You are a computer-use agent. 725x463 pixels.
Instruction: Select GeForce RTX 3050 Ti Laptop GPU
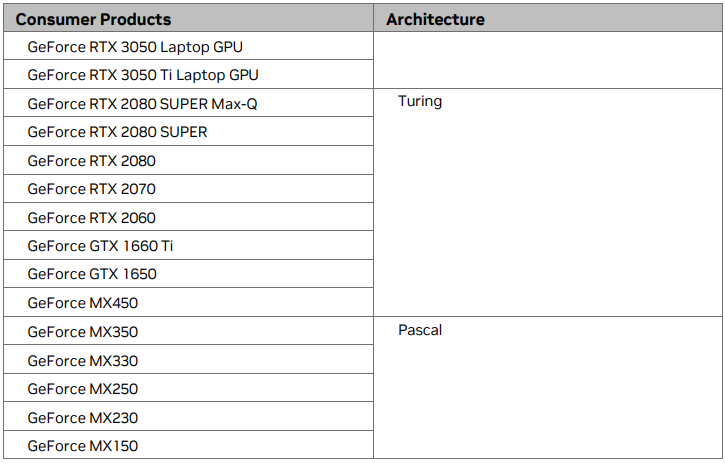(143, 75)
